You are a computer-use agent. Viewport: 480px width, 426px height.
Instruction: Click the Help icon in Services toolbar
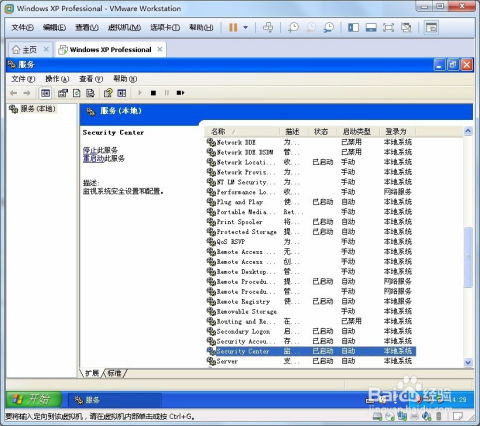click(108, 93)
